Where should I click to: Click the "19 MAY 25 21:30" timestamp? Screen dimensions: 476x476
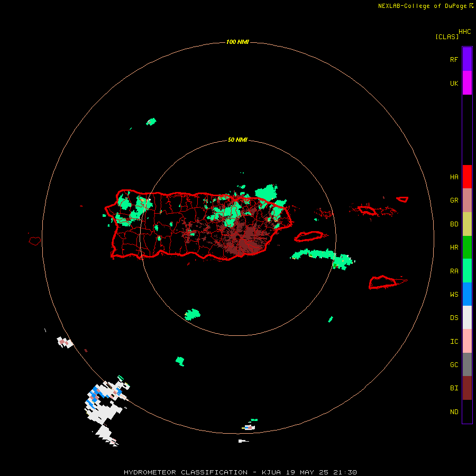(321, 472)
